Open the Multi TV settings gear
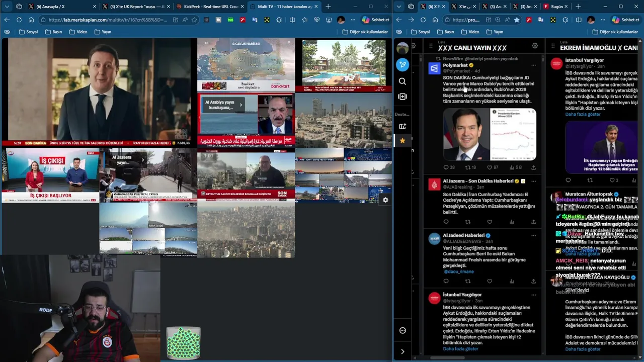Image resolution: width=644 pixels, height=362 pixels. [x=385, y=200]
